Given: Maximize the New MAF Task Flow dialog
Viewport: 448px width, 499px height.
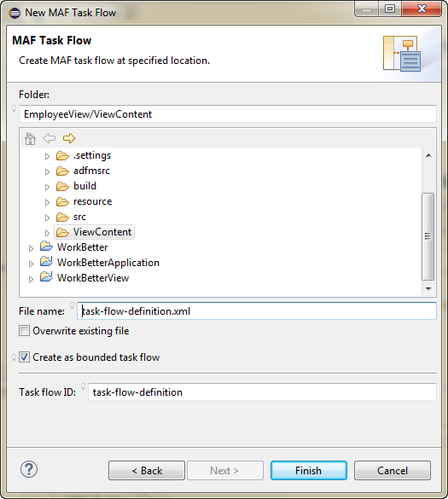Looking at the screenshot, I should point(390,9).
